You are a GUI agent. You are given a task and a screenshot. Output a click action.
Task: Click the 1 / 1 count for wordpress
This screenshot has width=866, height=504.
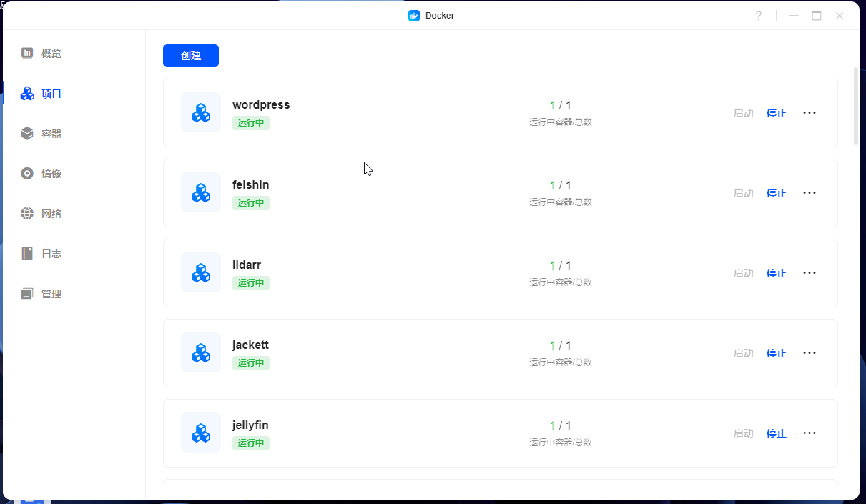561,105
